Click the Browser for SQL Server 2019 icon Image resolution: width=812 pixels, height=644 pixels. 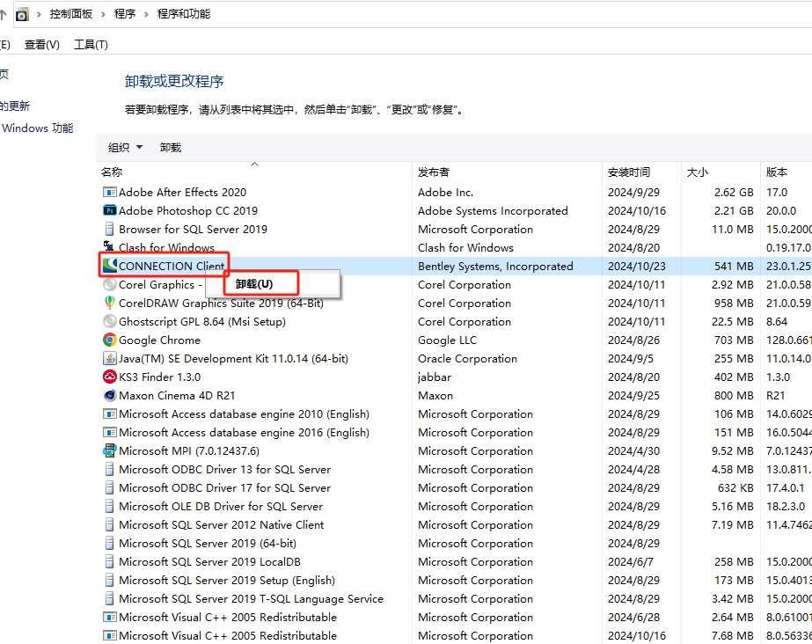[110, 230]
